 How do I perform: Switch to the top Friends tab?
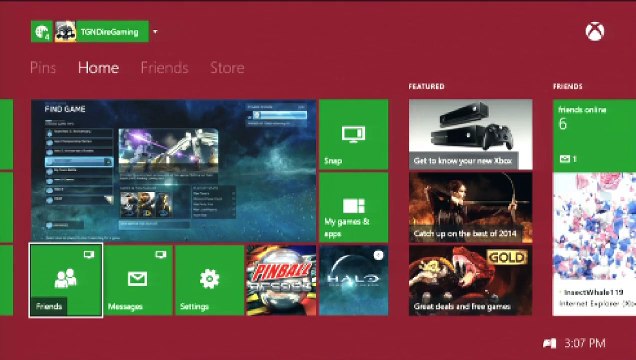(165, 68)
